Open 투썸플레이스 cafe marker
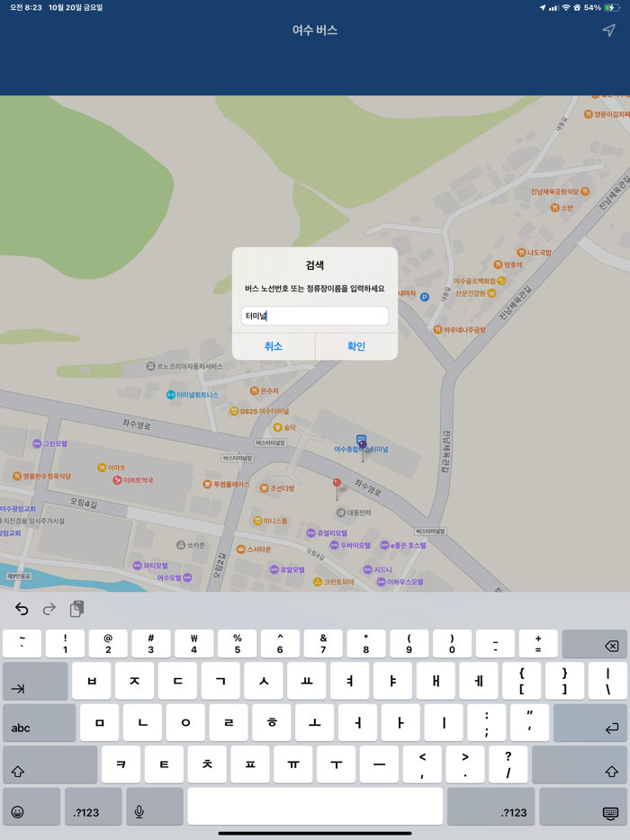 [x=226, y=484]
